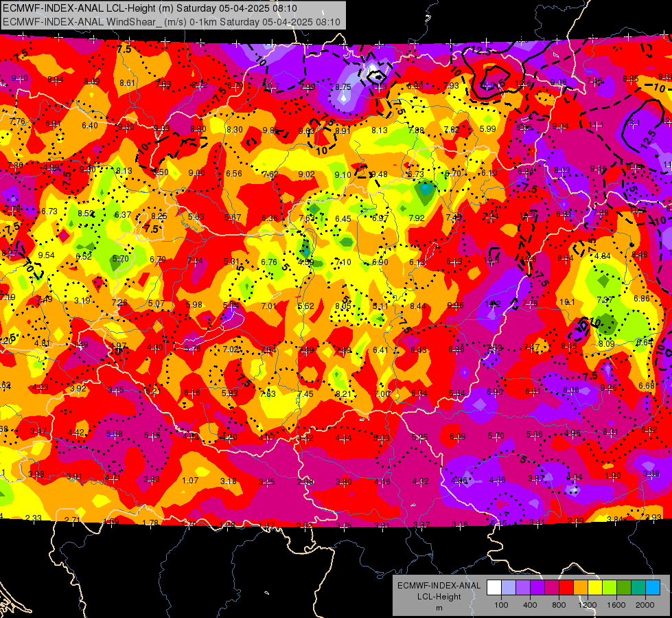This screenshot has width=672, height=618.
Task: Select the lime green legend swatch
Action: tap(610, 588)
